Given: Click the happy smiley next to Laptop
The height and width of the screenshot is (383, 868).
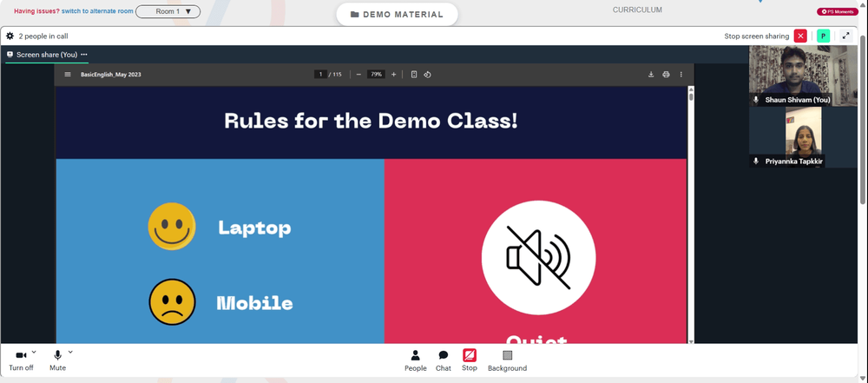Looking at the screenshot, I should pos(172,226).
